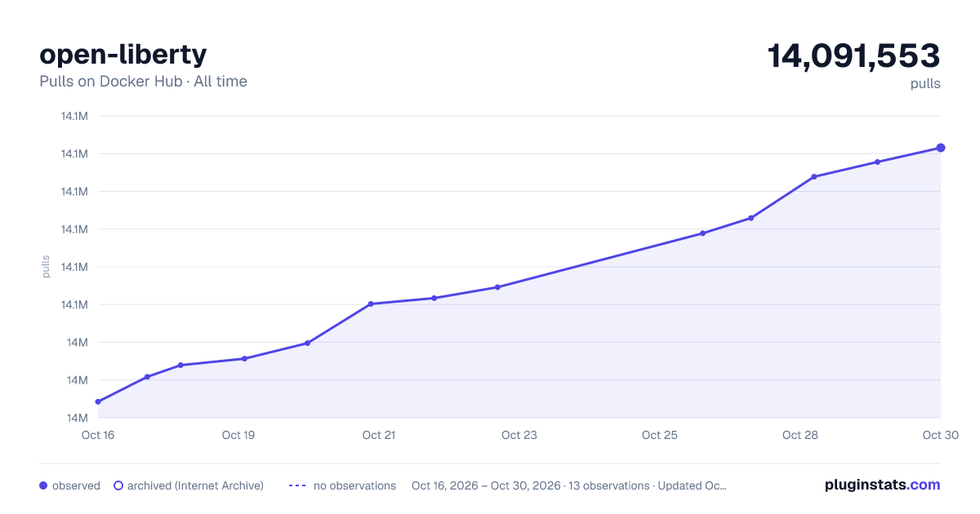Click the "Oct 28" x-axis label
The image size is (980, 514).
pos(800,435)
